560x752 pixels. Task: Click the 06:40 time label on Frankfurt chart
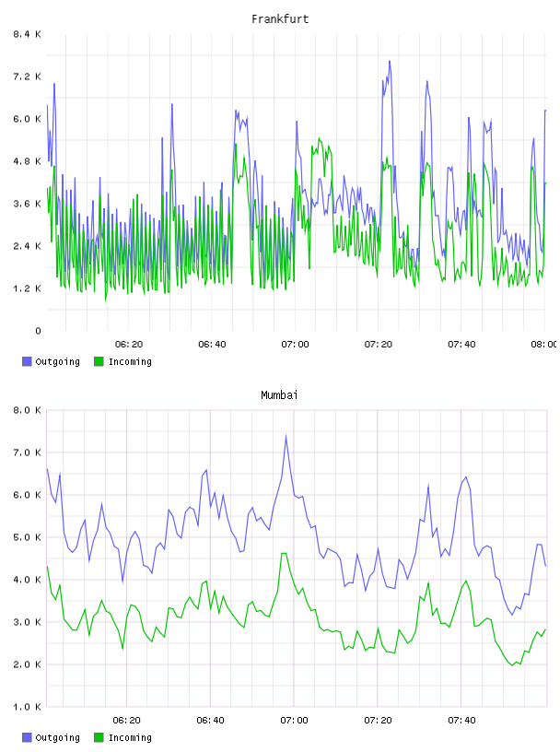pyautogui.click(x=212, y=345)
